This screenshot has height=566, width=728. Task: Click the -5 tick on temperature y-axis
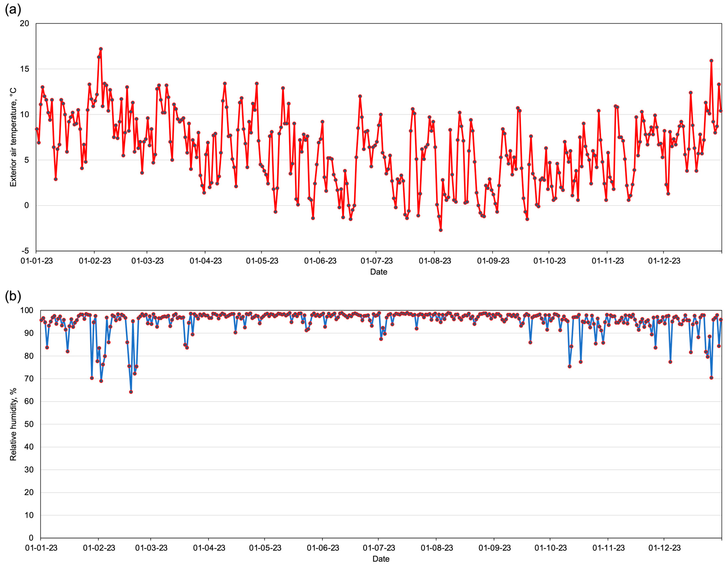pyautogui.click(x=25, y=251)
